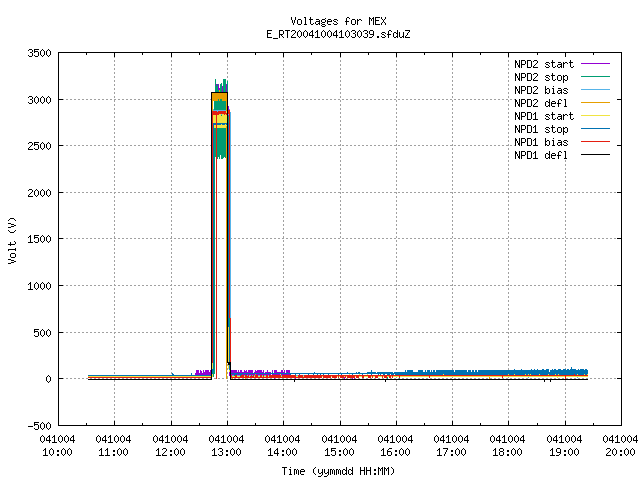Click the 16:00 x-axis time label
The image size is (640, 480).
(395, 452)
